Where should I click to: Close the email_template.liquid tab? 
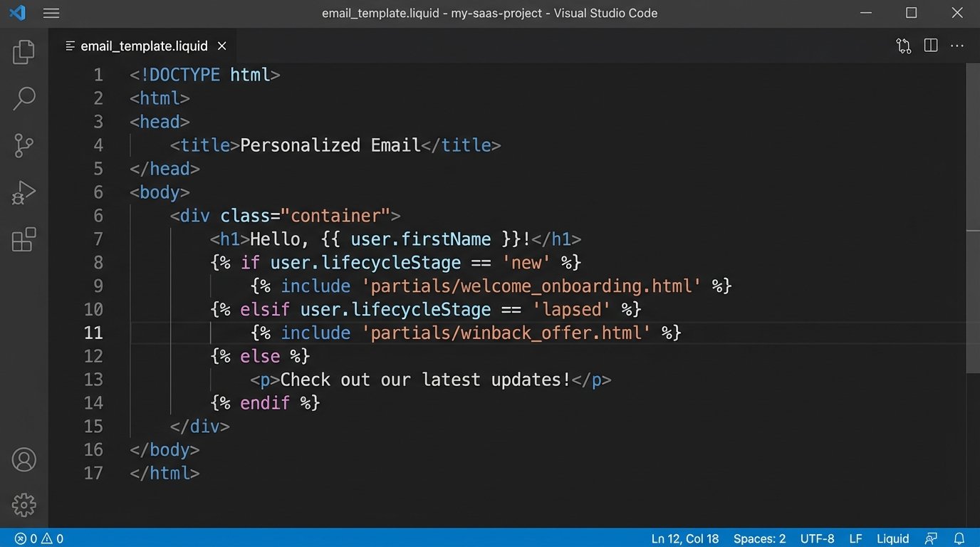(x=221, y=45)
